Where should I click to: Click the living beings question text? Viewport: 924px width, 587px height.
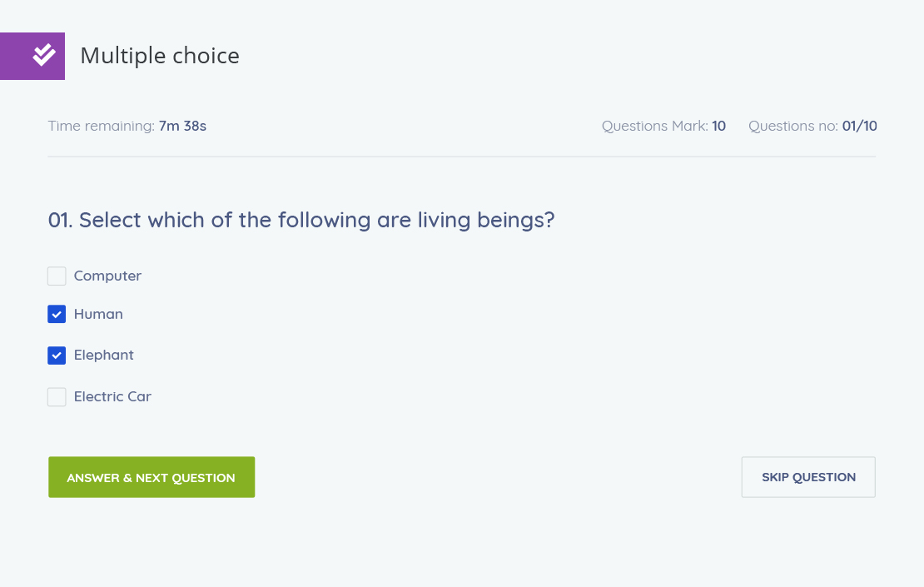coord(301,221)
